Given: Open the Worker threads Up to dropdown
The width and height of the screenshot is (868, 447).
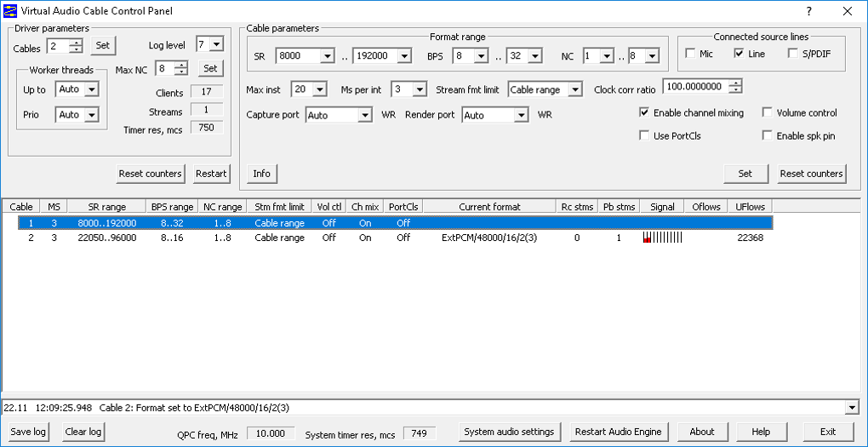Looking at the screenshot, I should coord(92,89).
